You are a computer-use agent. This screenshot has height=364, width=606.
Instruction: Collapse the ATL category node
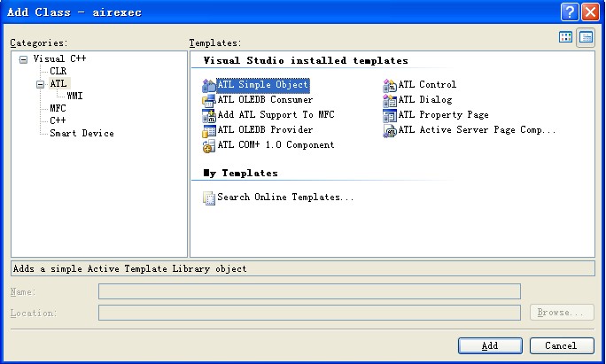[x=40, y=84]
